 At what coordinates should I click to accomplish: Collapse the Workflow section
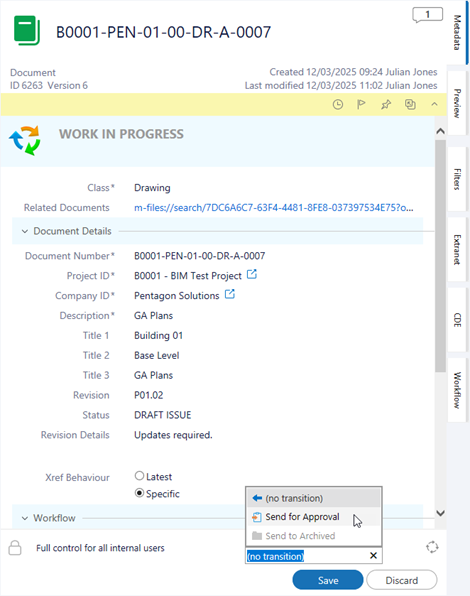pos(25,518)
